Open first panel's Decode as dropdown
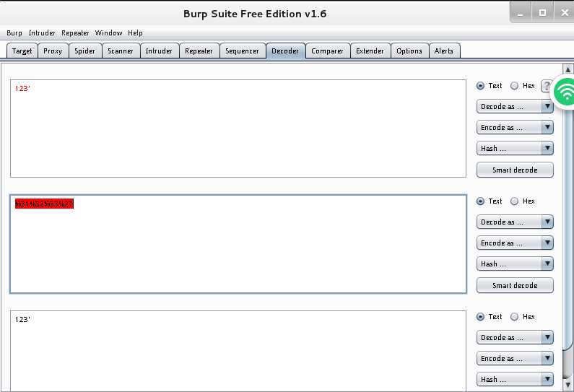 coord(515,107)
